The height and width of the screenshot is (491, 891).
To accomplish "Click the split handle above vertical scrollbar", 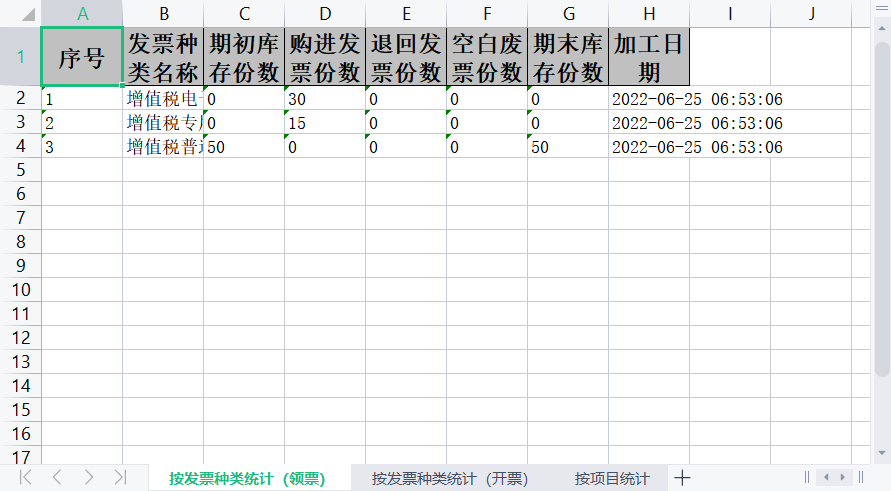I will click(x=882, y=9).
